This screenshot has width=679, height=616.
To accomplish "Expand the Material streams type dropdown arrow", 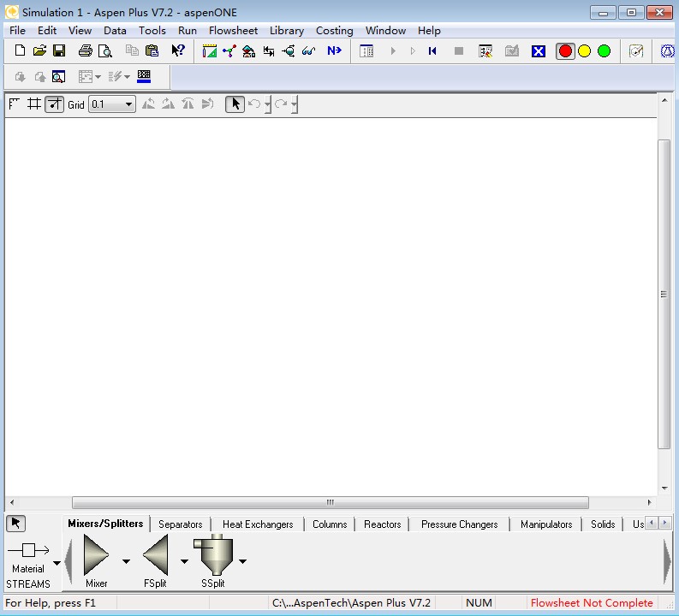I will (x=57, y=563).
